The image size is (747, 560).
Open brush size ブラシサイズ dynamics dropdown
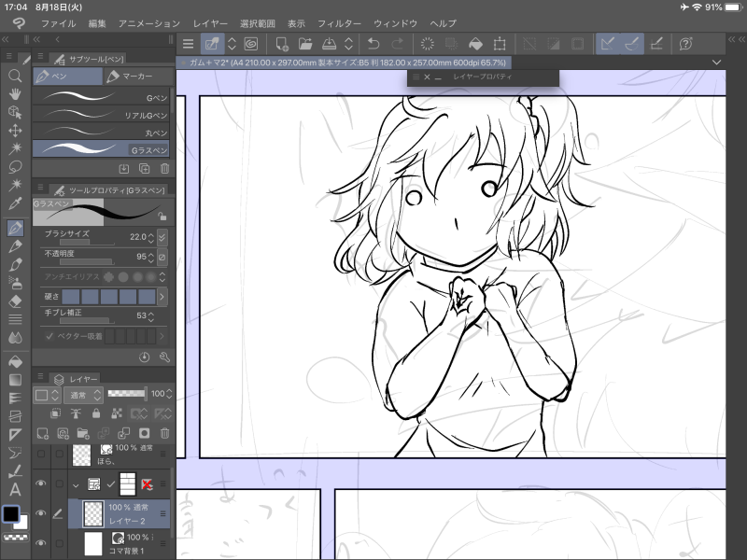pyautogui.click(x=162, y=237)
